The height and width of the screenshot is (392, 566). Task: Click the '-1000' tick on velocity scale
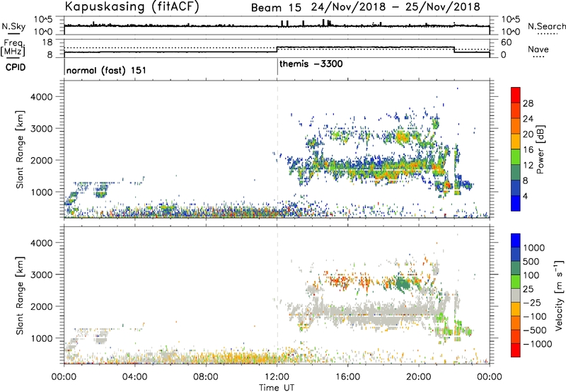pos(537,344)
